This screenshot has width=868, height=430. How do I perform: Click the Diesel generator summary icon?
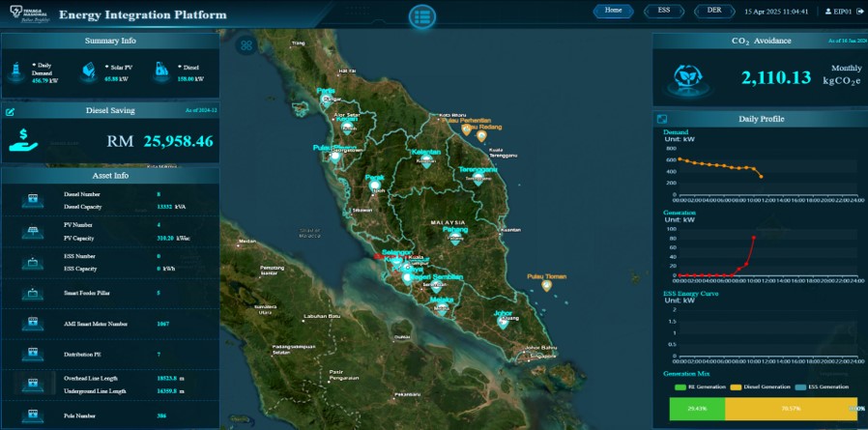[x=161, y=72]
